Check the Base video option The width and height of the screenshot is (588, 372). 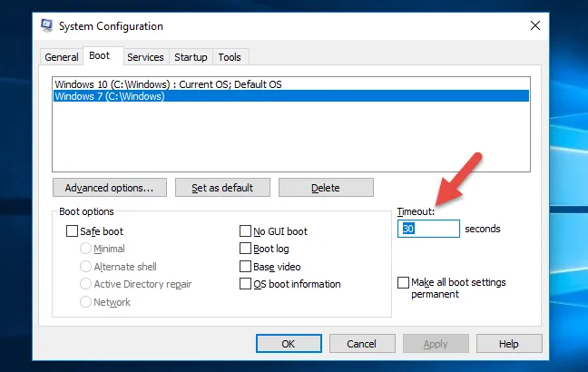click(x=246, y=267)
